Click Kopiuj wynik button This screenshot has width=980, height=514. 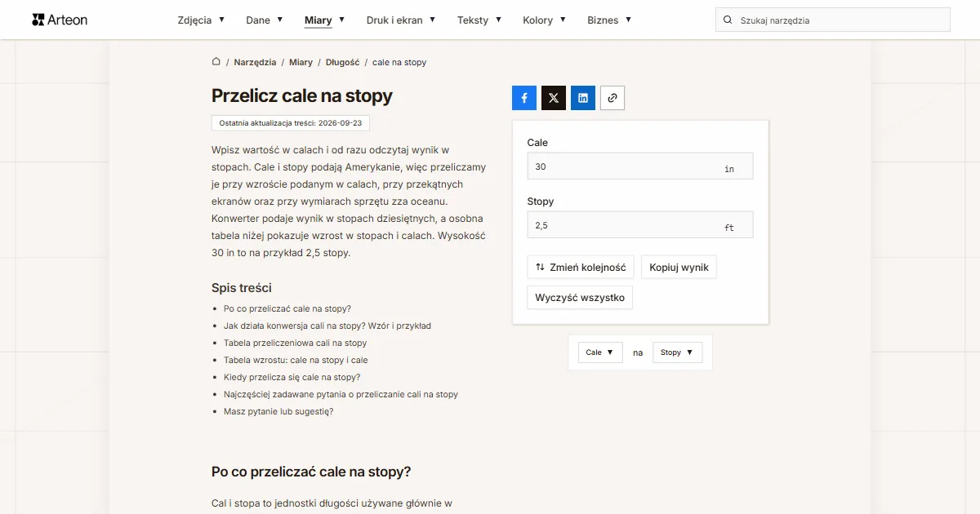coord(679,268)
